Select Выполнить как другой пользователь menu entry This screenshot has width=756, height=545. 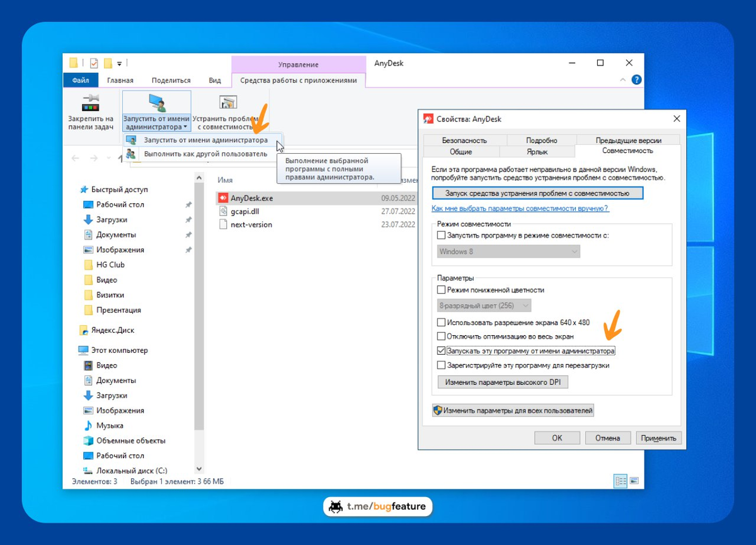pos(203,154)
